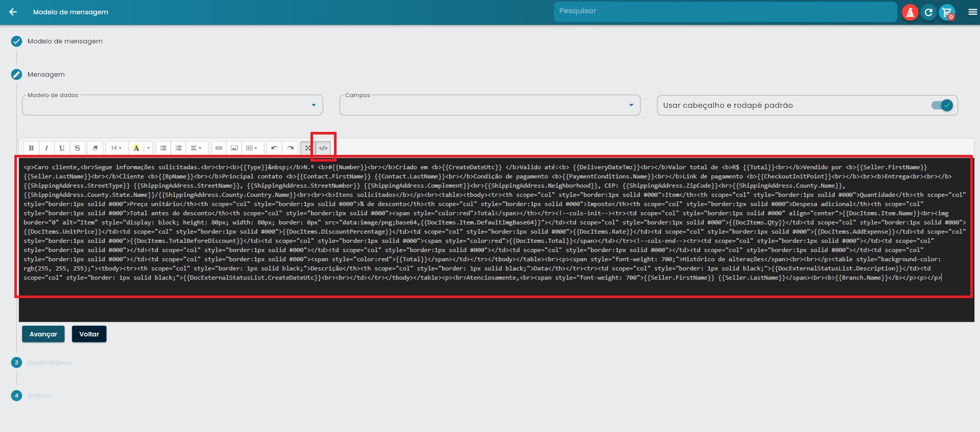Image resolution: width=980 pixels, height=432 pixels.
Task: Open step 4 Anexos
Action: 39,395
